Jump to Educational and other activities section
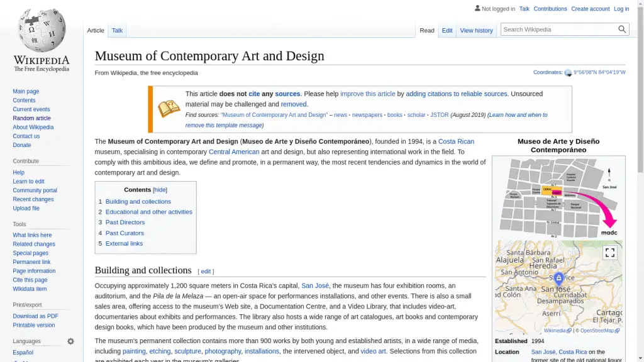Image resolution: width=644 pixels, height=362 pixels. pyautogui.click(x=148, y=212)
